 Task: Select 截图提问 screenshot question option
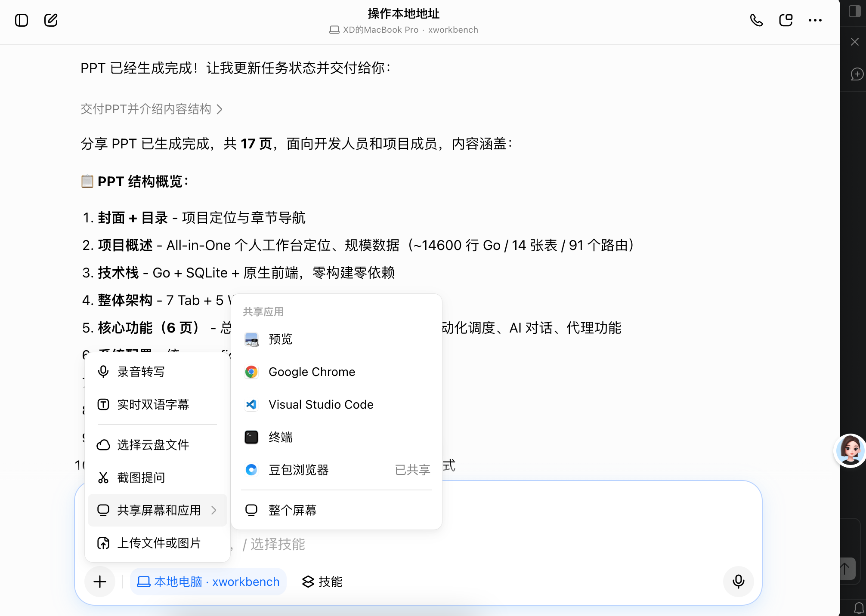pyautogui.click(x=158, y=477)
